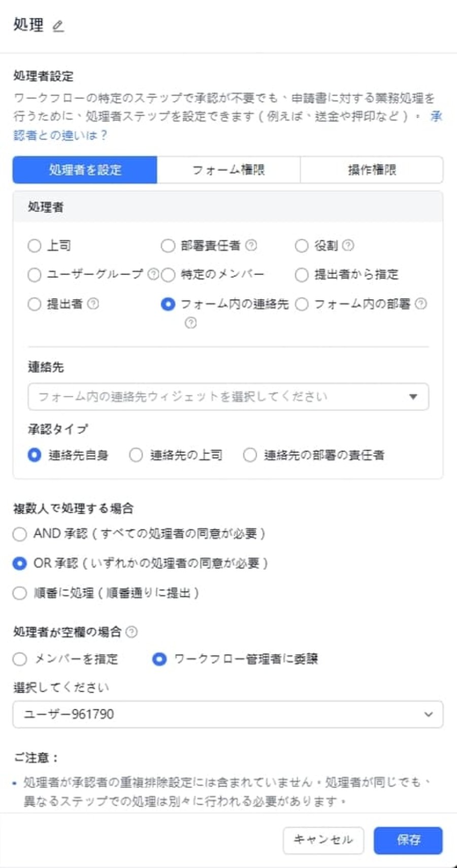Image resolution: width=457 pixels, height=868 pixels.
Task: Enable AND 承認 processing mode
Action: (x=19, y=534)
